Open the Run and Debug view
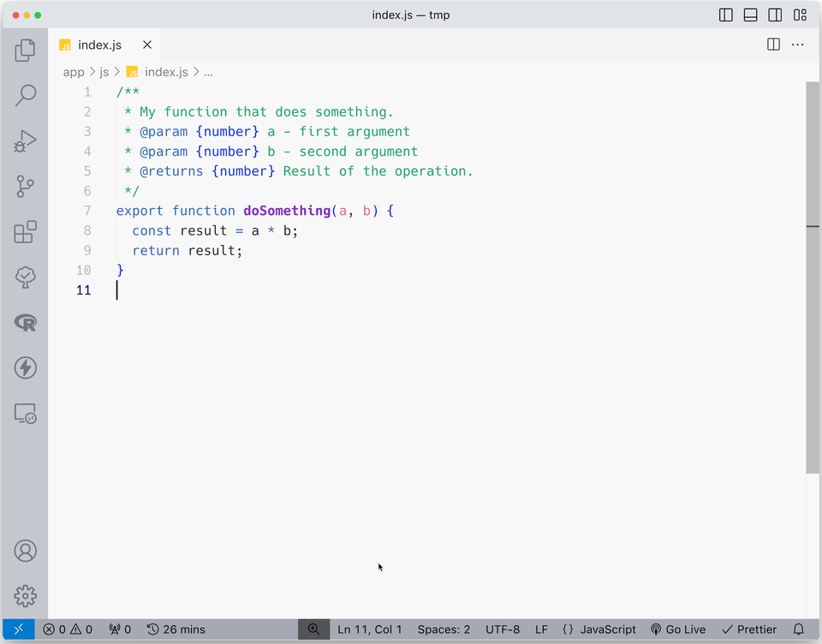 point(25,141)
